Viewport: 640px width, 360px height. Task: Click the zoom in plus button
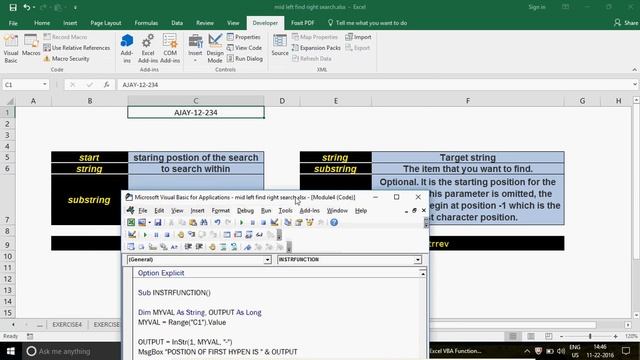616,336
